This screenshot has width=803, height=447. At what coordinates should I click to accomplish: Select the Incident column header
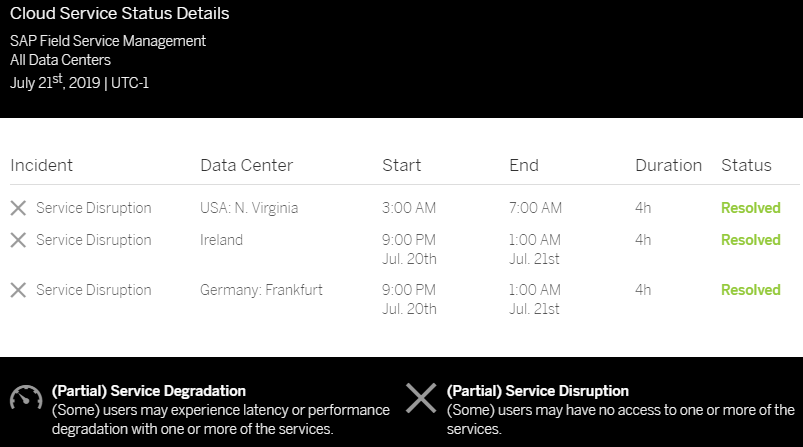[x=41, y=165]
